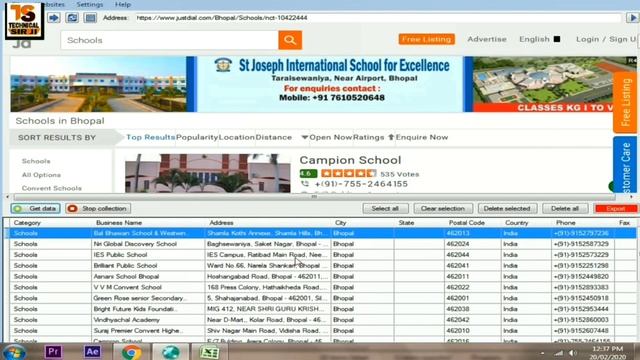Open the globe scraper app in the taskbar
This screenshot has width=640, height=360.
pyautogui.click(x=170, y=352)
